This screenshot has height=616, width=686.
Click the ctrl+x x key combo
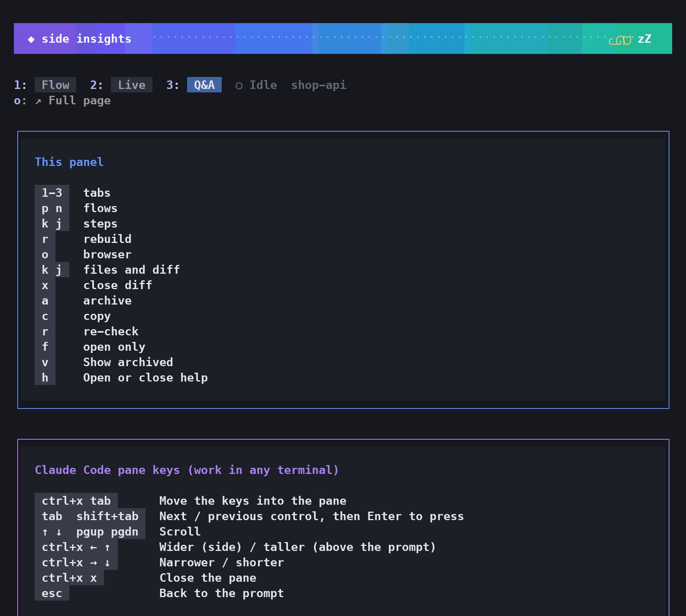coord(69,577)
